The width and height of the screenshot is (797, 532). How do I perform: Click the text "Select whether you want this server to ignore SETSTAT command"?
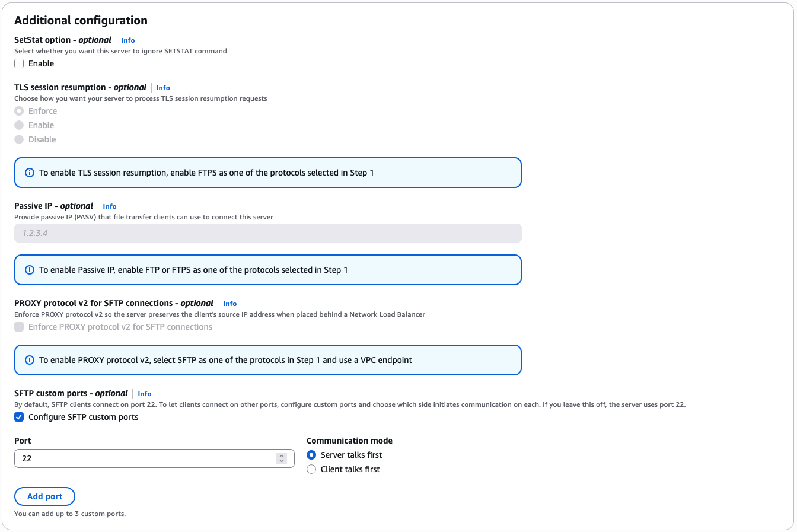click(x=120, y=51)
